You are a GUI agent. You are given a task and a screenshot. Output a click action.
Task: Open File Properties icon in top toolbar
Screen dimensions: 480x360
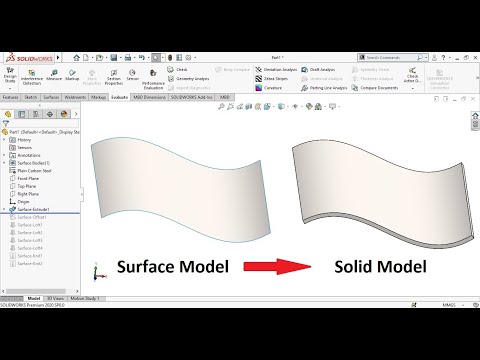tap(179, 58)
